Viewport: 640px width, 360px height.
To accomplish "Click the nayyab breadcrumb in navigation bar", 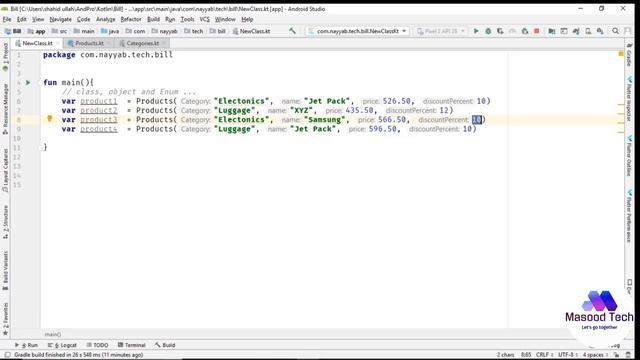I will tap(164, 31).
